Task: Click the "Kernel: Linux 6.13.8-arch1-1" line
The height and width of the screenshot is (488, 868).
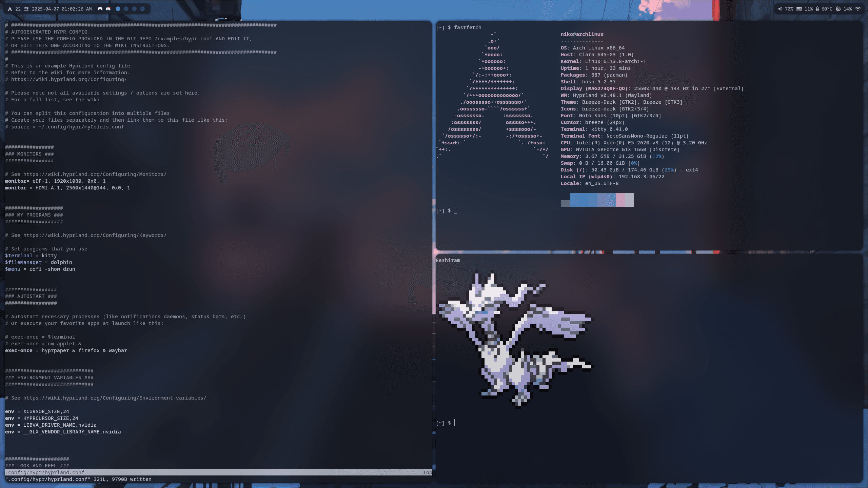Action: tap(603, 61)
